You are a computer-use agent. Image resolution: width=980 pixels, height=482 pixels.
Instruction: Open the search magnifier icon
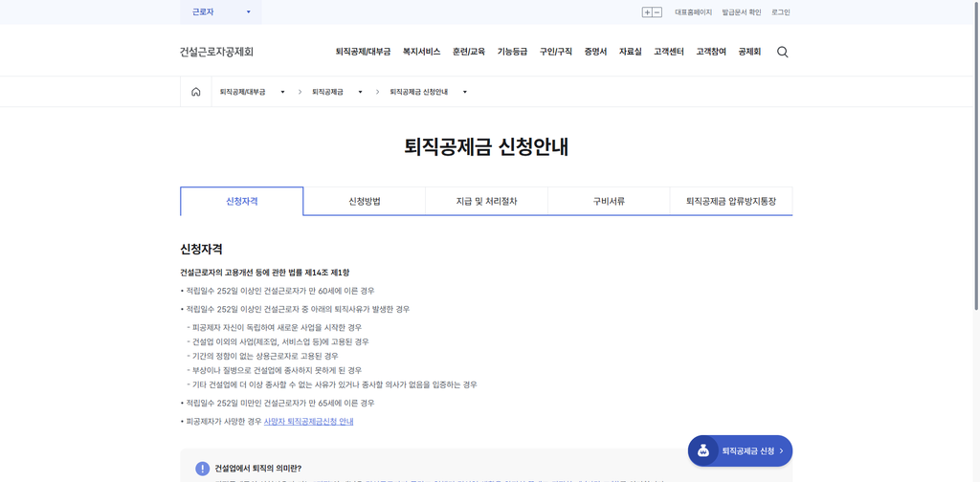pos(783,53)
